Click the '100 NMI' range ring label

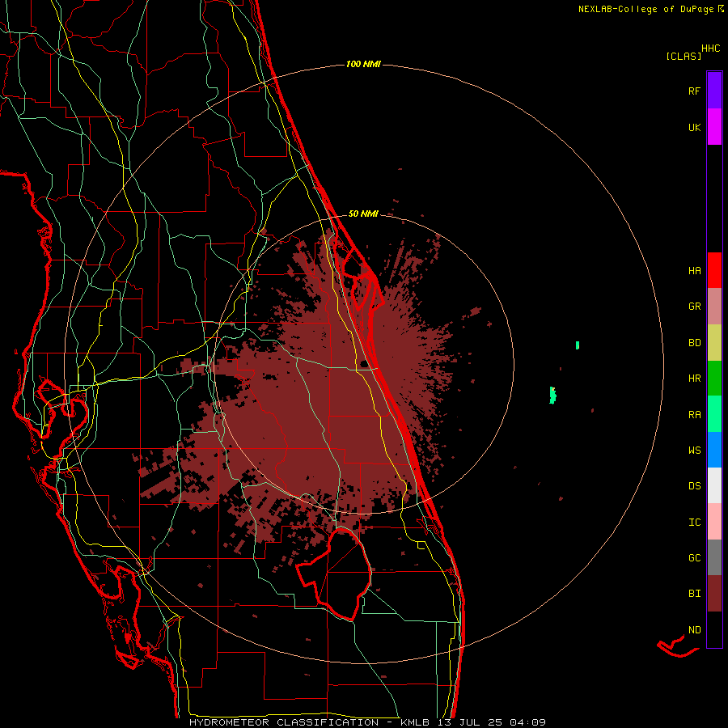tap(363, 64)
